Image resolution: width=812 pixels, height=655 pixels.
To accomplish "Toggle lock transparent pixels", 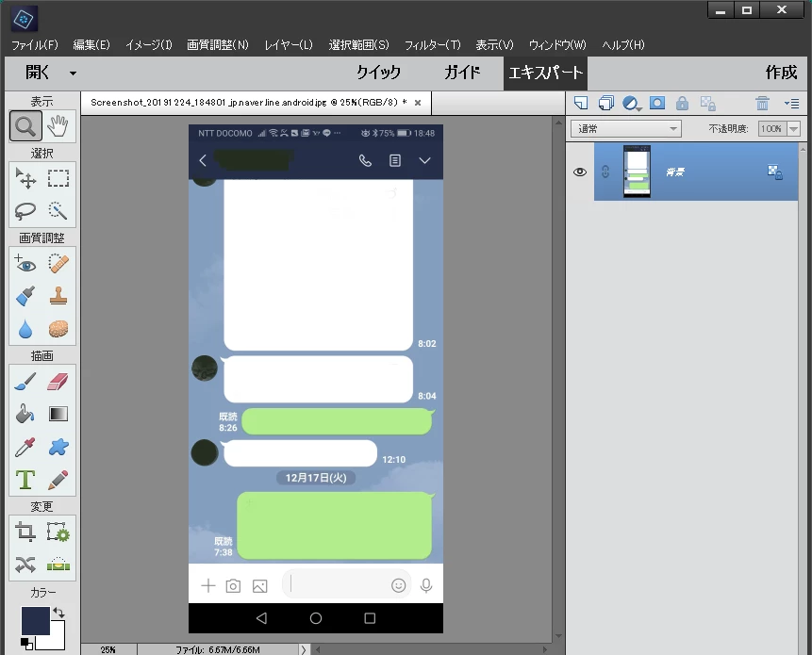I will (x=708, y=104).
